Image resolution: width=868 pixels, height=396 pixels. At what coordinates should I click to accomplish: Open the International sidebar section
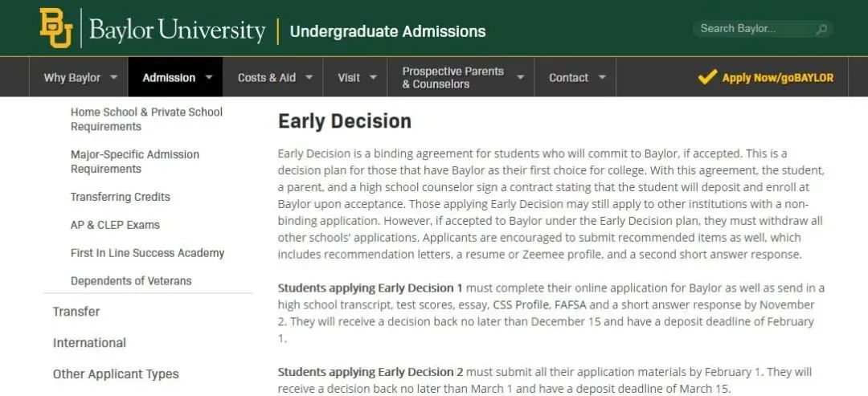(89, 343)
